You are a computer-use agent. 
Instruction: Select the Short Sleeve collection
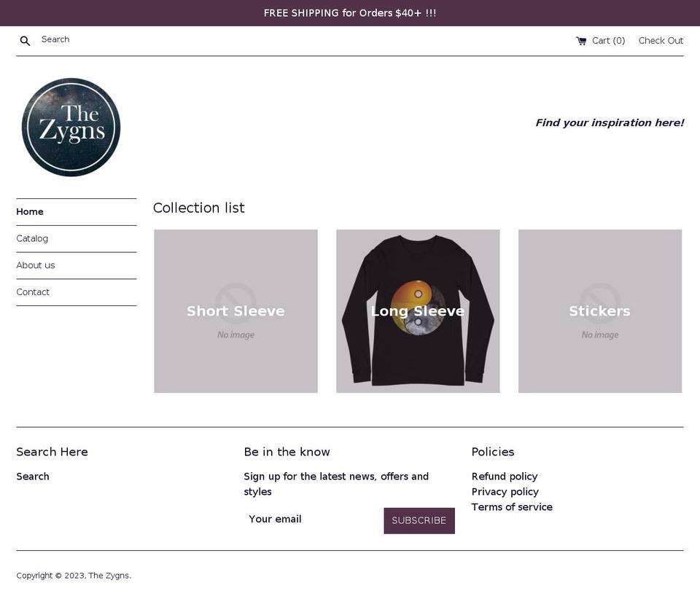(x=235, y=311)
